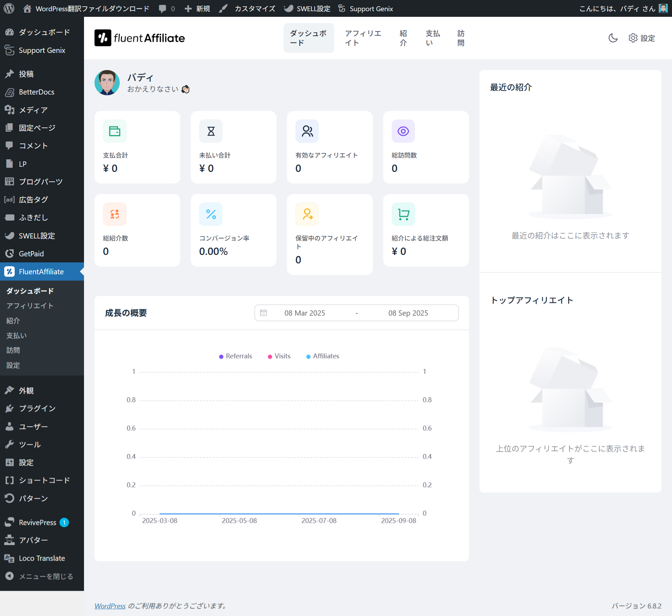This screenshot has width=672, height=616.
Task: Open アフィリエイト submenu under FluentAffiliate
Action: coord(30,306)
